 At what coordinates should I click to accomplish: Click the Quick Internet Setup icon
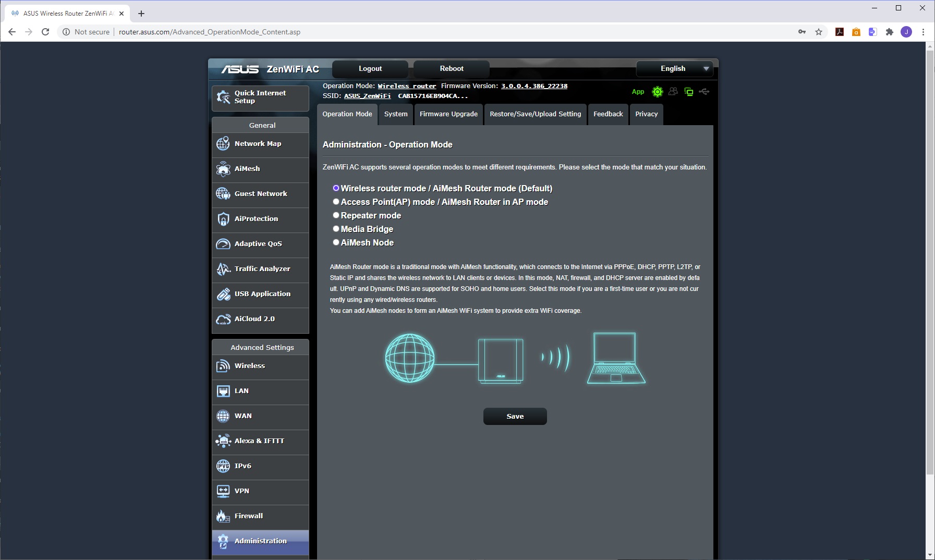coord(223,97)
